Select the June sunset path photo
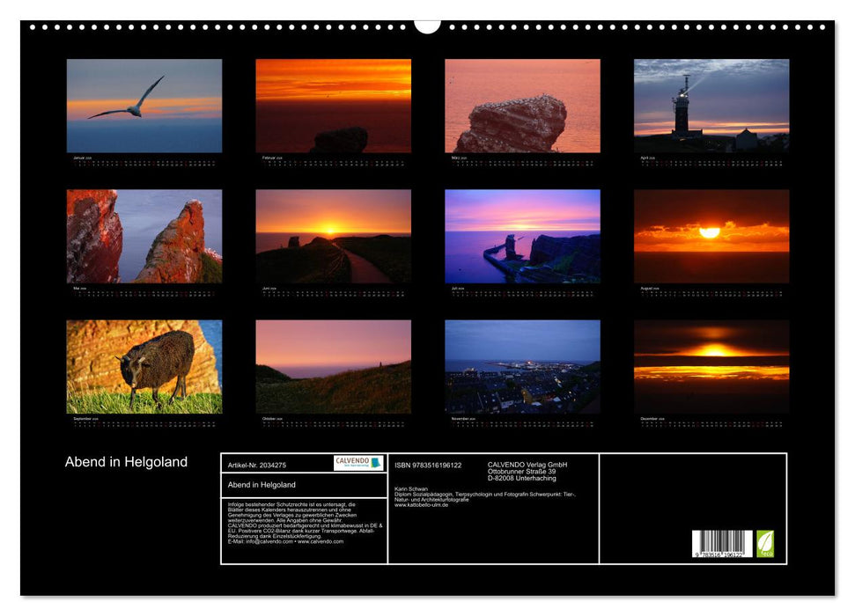This screenshot has height=616, width=855. pyautogui.click(x=333, y=236)
